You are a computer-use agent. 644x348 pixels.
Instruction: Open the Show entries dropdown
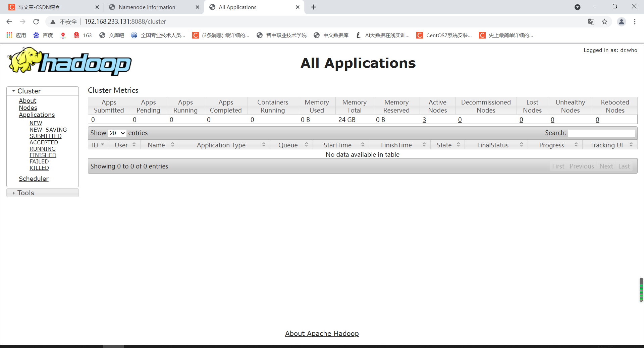point(116,133)
